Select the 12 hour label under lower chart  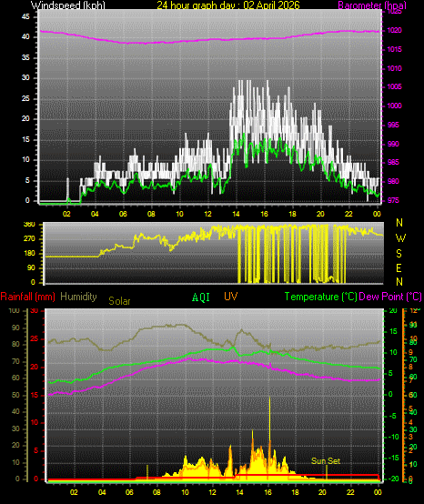[x=213, y=492]
